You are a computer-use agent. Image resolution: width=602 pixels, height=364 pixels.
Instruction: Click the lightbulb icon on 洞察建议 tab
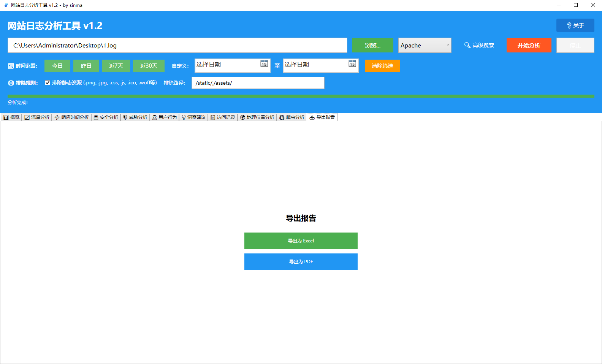pos(184,117)
